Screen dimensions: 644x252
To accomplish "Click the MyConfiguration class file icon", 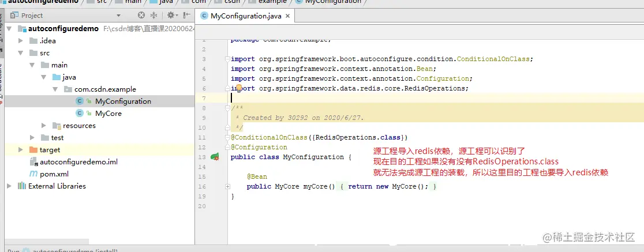I will 80,101.
